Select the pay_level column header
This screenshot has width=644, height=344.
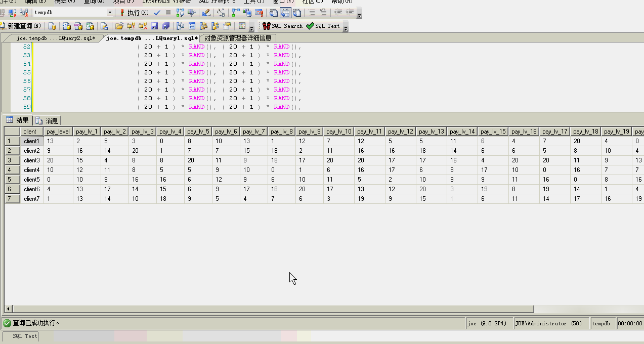click(58, 132)
